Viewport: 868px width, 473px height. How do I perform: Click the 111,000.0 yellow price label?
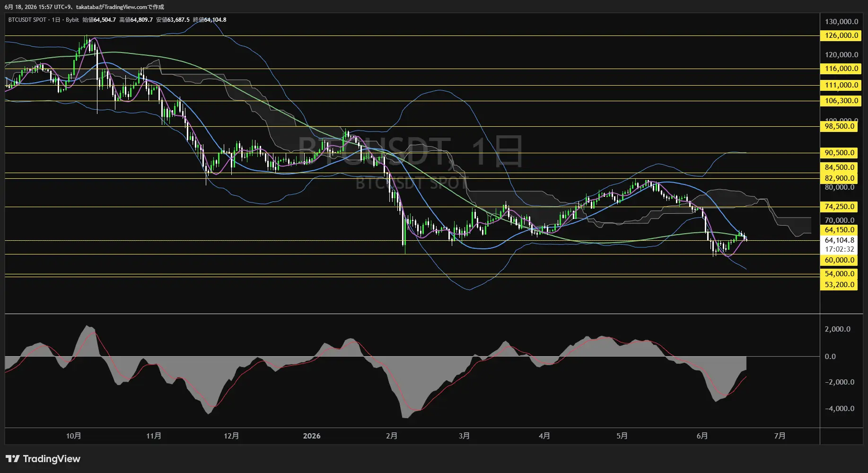click(x=841, y=85)
